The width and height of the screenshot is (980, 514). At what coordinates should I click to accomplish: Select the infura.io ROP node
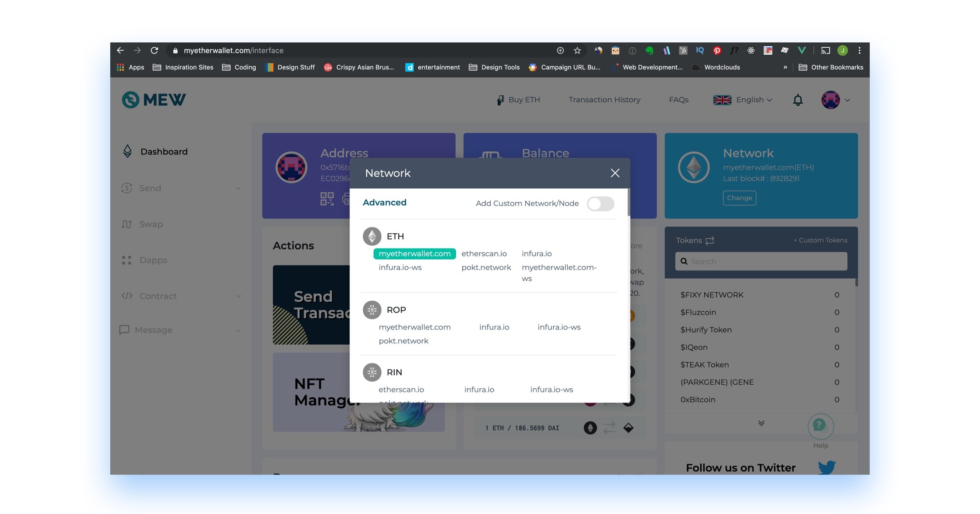tap(494, 327)
